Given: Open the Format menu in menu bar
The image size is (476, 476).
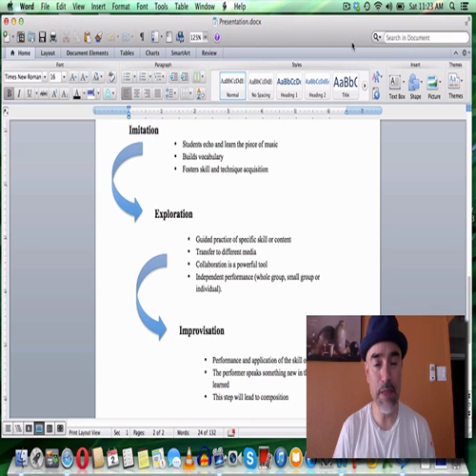Looking at the screenshot, I should pos(121,7).
